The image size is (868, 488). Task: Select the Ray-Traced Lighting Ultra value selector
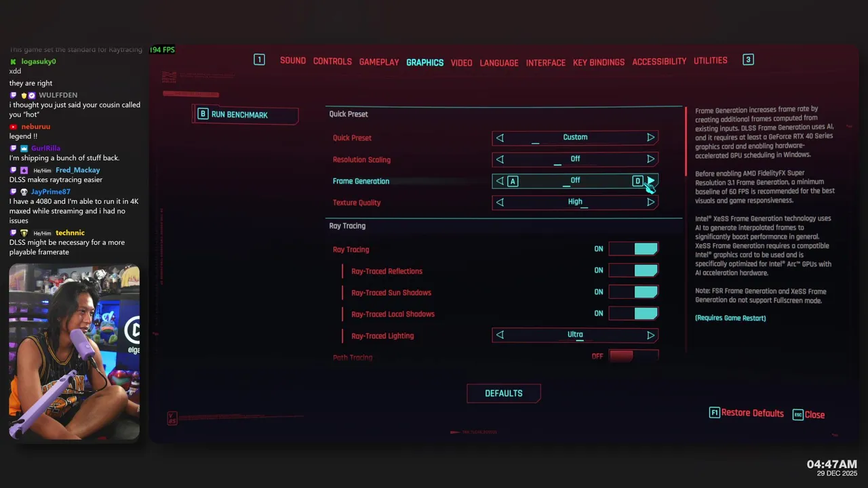click(575, 335)
